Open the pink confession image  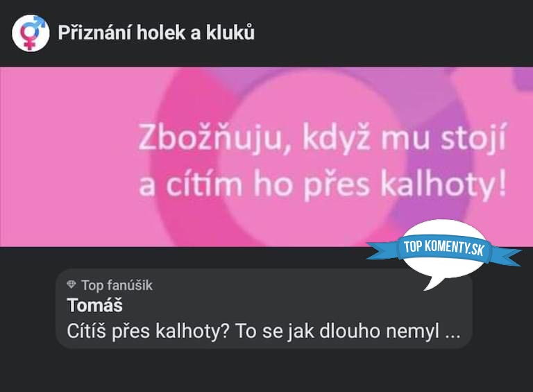(266, 157)
